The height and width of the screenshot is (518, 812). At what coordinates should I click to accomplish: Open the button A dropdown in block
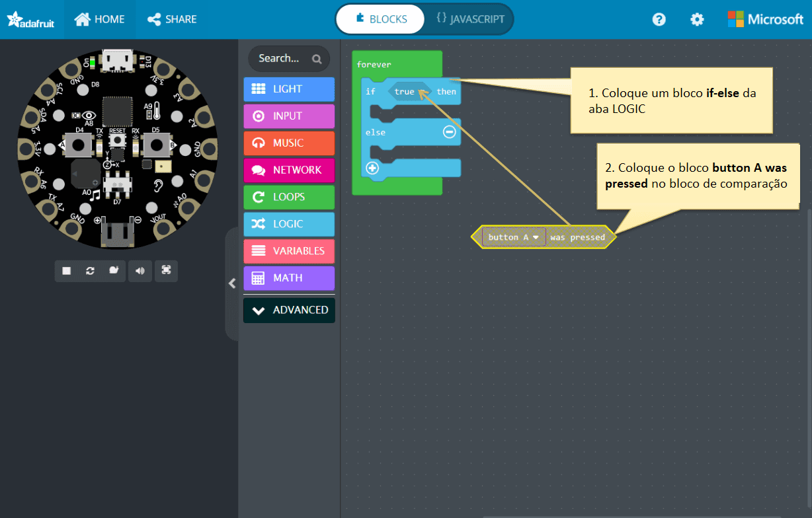point(536,237)
